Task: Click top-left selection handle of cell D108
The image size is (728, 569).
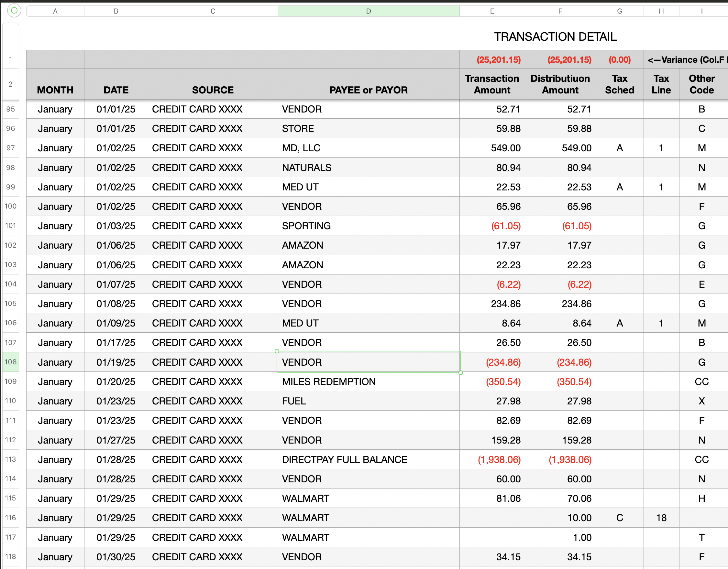Action: 277,351
